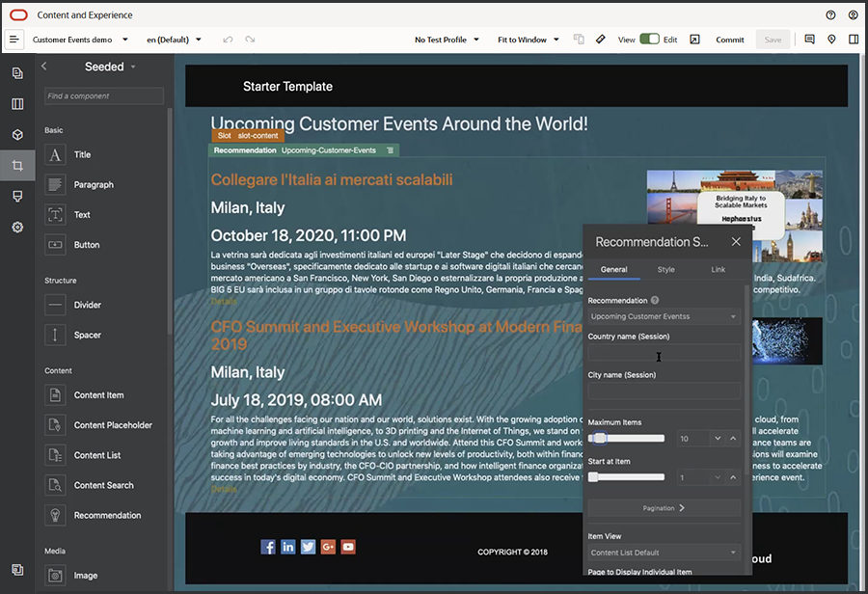Viewport: 868px width, 594px height.
Task: Collapse the components panel back arrow
Action: coord(44,66)
